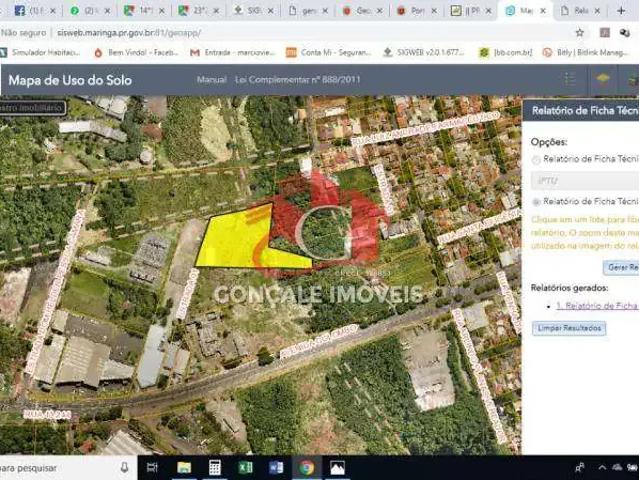Image resolution: width=639 pixels, height=480 pixels.
Task: Select second Relatório de Ficha Técnica radio option
Action: [536, 202]
